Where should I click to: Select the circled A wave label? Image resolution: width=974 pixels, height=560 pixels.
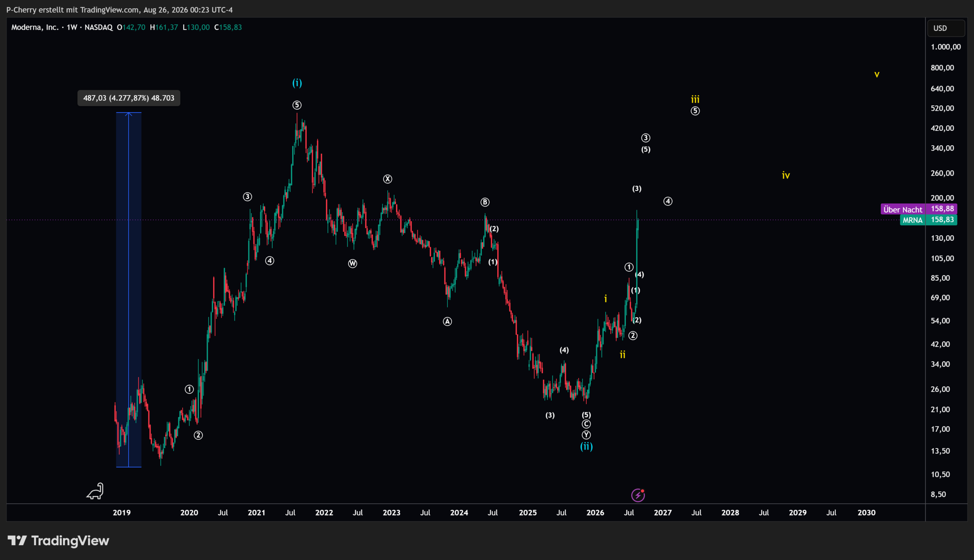click(x=447, y=321)
